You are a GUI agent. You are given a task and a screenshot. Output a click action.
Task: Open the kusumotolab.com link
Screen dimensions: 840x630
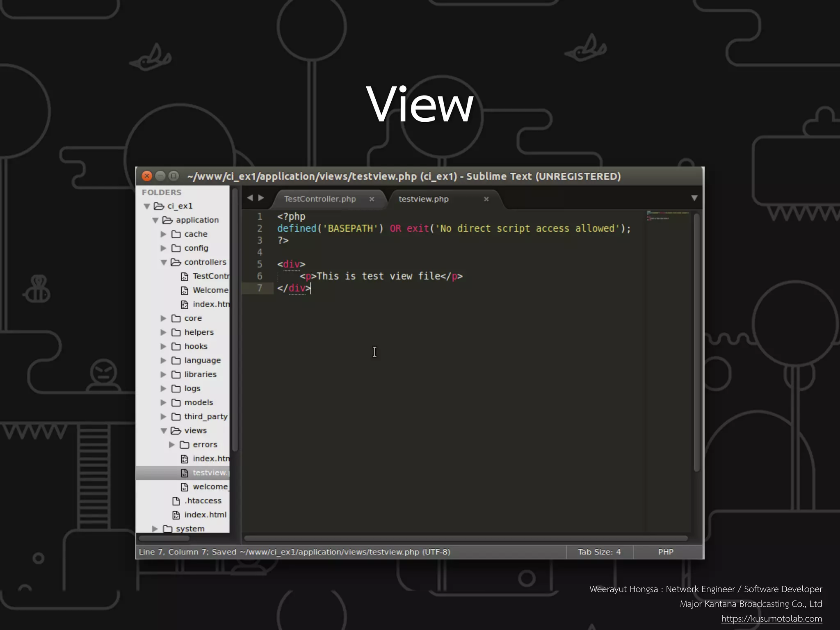click(771, 619)
